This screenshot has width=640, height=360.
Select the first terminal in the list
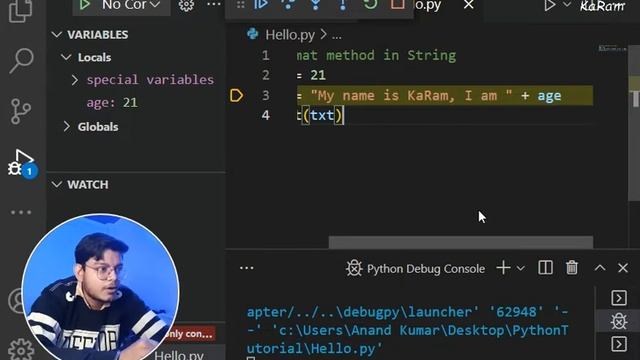point(619,298)
